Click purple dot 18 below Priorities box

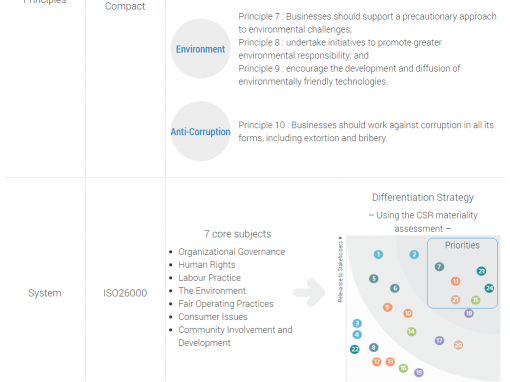tap(469, 313)
